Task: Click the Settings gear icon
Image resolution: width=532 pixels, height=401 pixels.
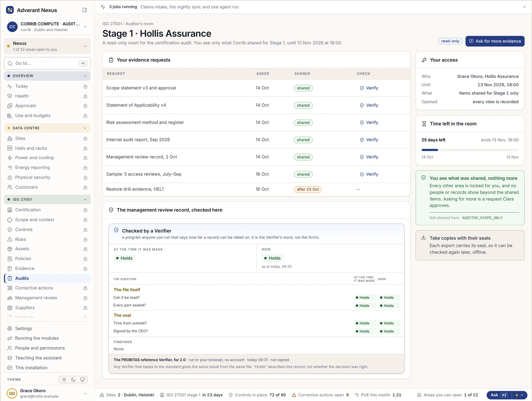Action: pos(10,329)
